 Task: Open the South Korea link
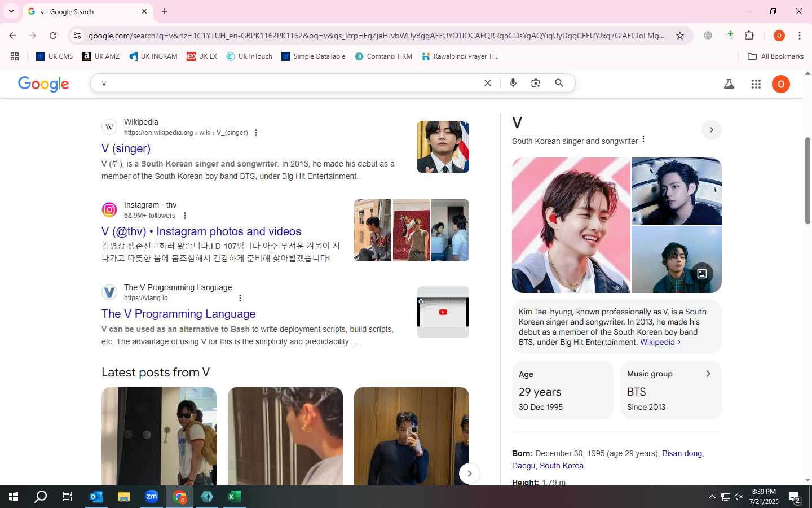coord(561,466)
